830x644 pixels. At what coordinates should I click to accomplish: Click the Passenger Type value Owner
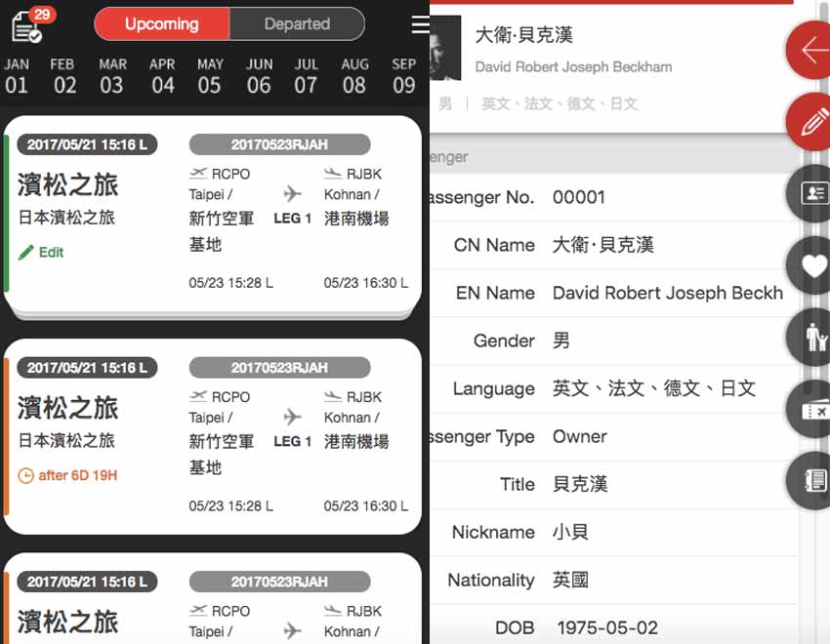[580, 436]
